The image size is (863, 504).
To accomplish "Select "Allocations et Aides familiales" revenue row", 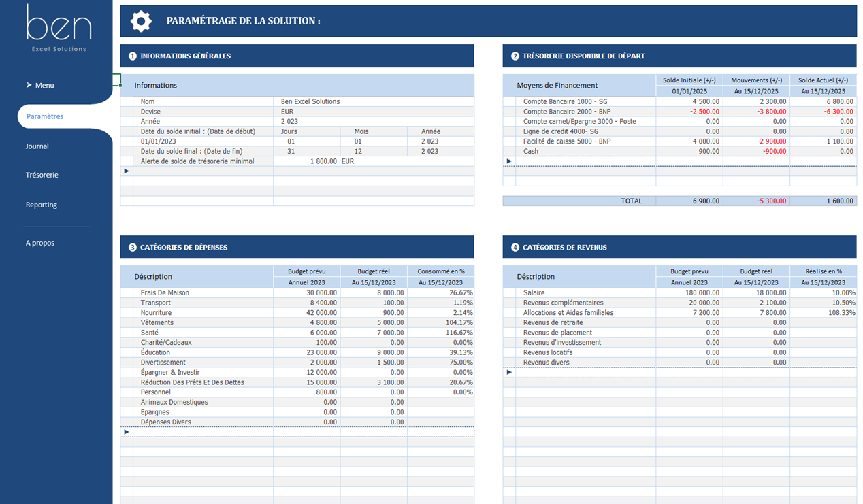I will click(x=568, y=312).
